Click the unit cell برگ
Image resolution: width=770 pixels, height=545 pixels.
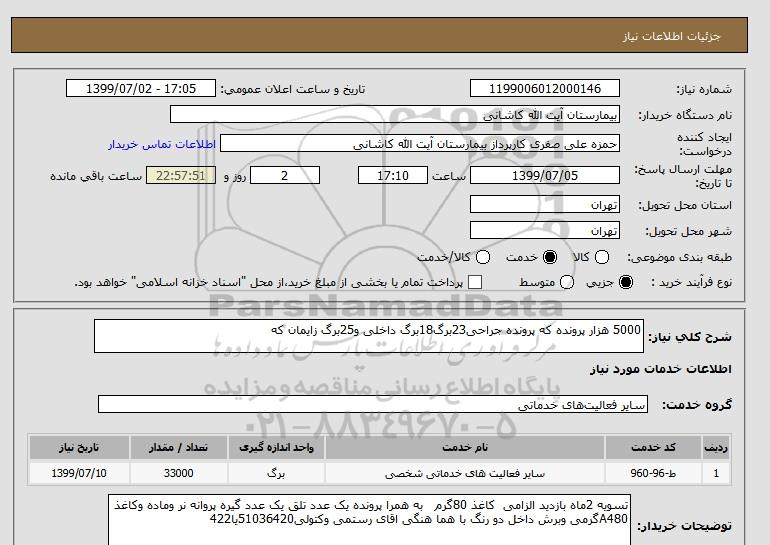[x=276, y=473]
